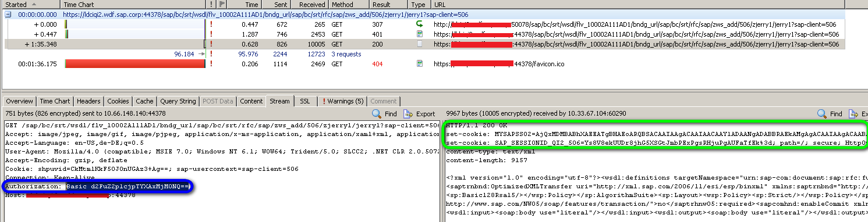Open the Warnings (5) tab

pos(343,101)
